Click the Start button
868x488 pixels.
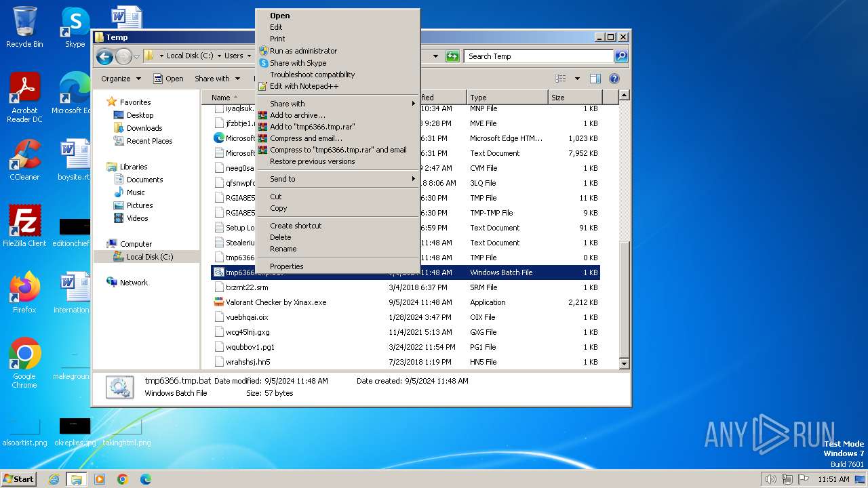pos(19,479)
